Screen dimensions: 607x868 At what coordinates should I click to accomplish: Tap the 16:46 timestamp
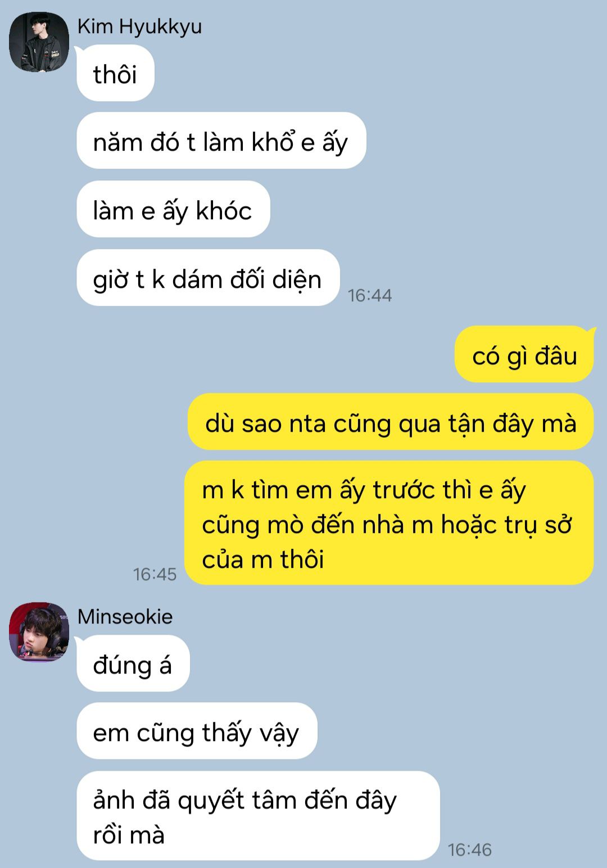(x=470, y=849)
